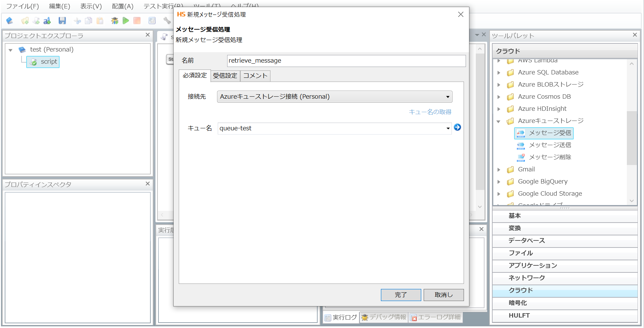Open the データベース palette category
The width and height of the screenshot is (644, 328).
click(x=527, y=240)
